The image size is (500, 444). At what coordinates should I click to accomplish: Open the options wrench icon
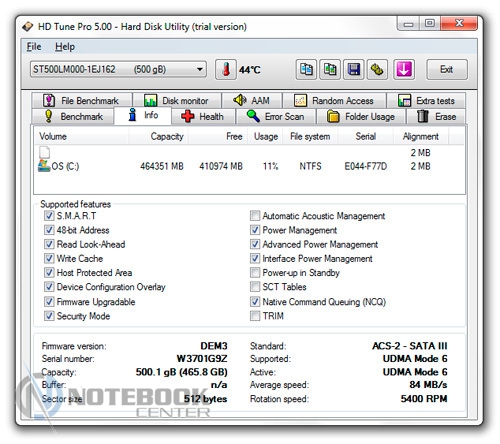coord(377,69)
